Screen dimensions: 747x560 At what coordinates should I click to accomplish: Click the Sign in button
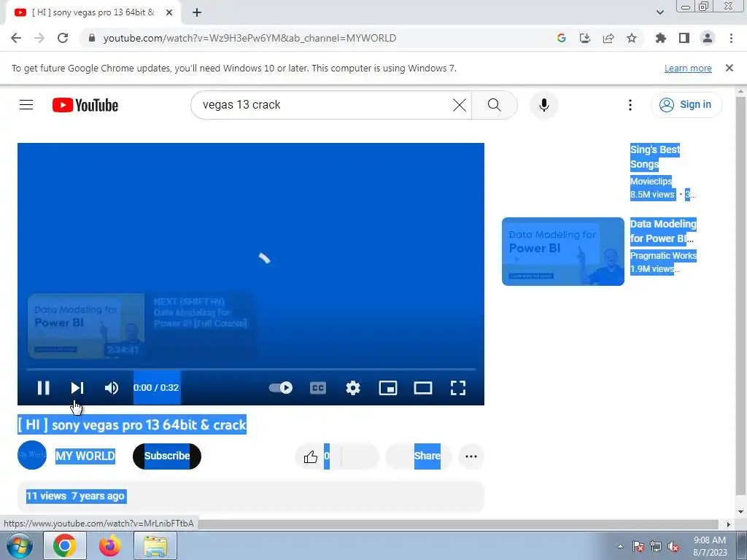click(x=686, y=105)
